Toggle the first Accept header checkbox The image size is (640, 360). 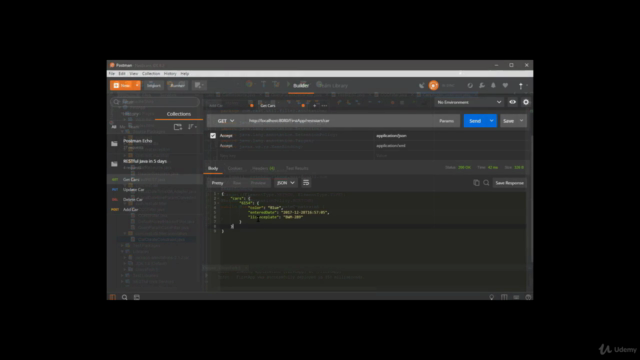213,136
